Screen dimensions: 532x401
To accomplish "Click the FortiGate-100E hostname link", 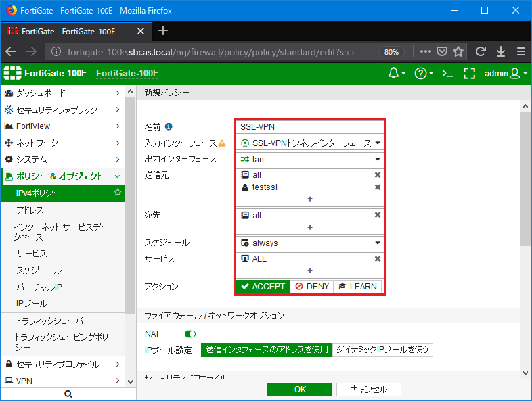I will click(x=127, y=73).
